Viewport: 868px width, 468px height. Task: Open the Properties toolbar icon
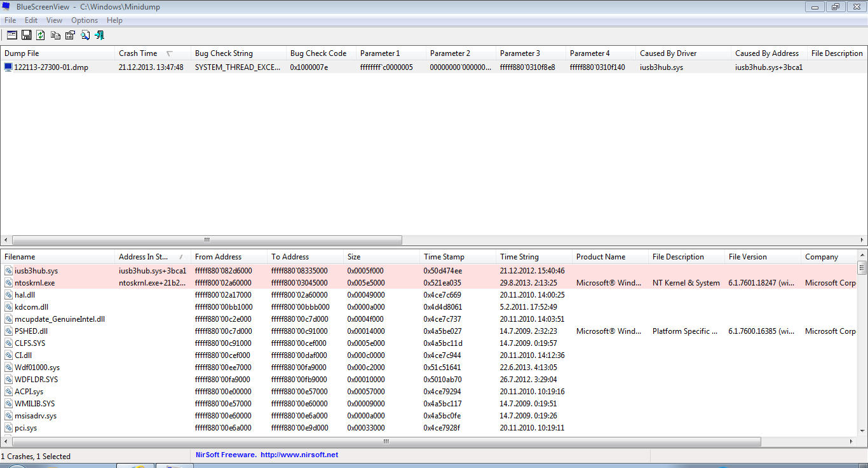click(70, 35)
